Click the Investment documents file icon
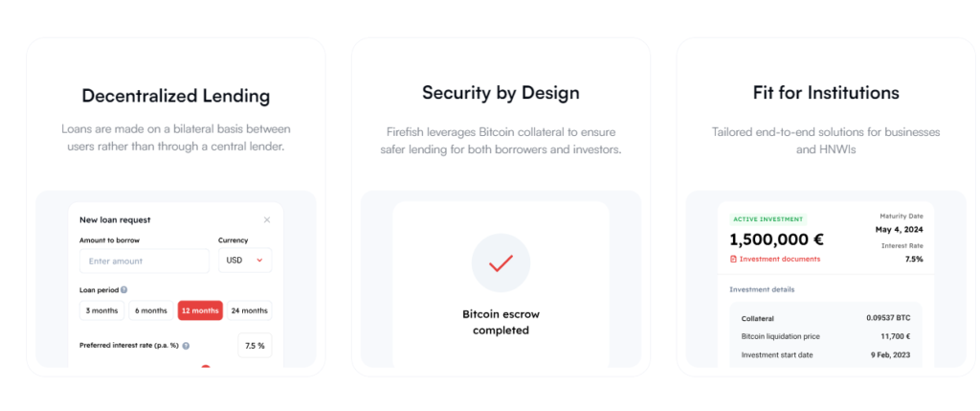Screen dimensions: 980x411 pyautogui.click(x=733, y=260)
